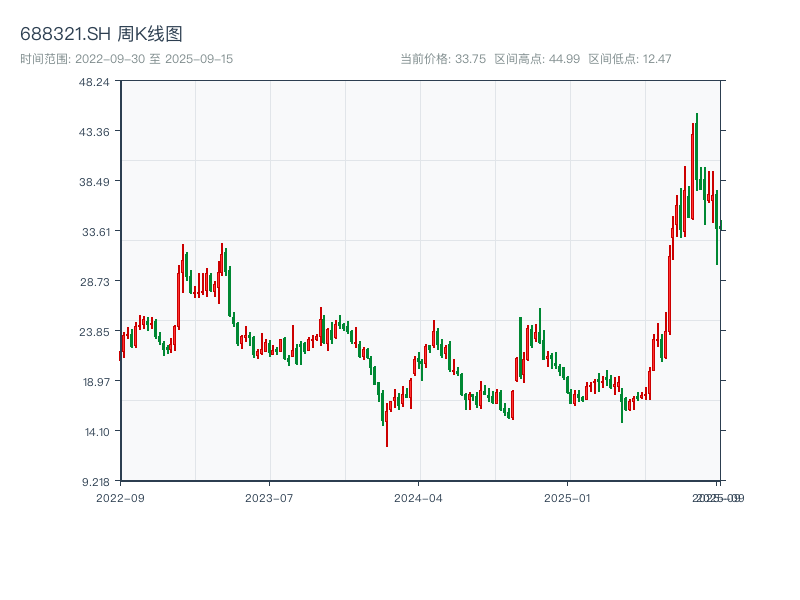Viewport: 800px width, 600px height.
Task: Click the period high label 区间高点: 44.99
Action: [x=537, y=59]
